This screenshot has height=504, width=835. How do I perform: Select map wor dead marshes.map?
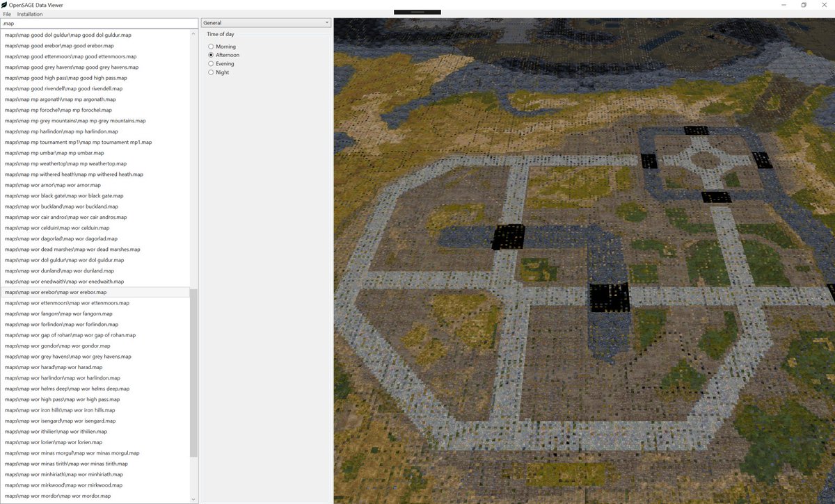(x=95, y=250)
